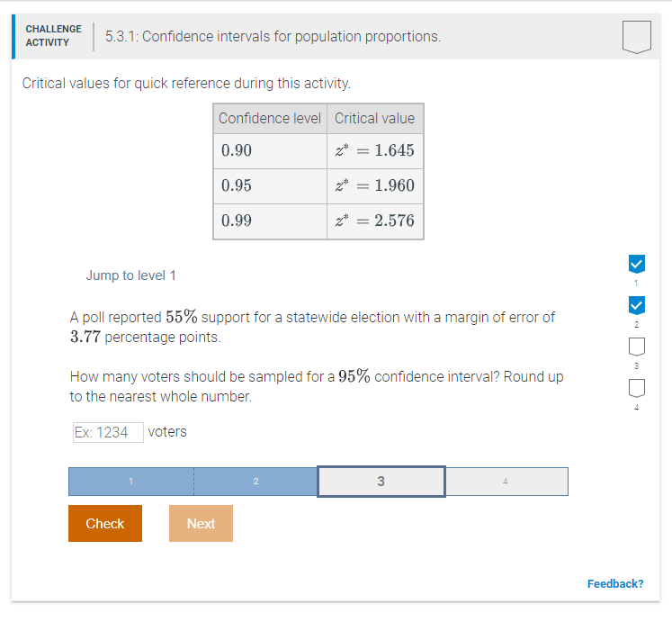Screen dimensions: 672x622
Task: Click the 'CHALLENGE ACTIVITY' label
Action: [53, 36]
